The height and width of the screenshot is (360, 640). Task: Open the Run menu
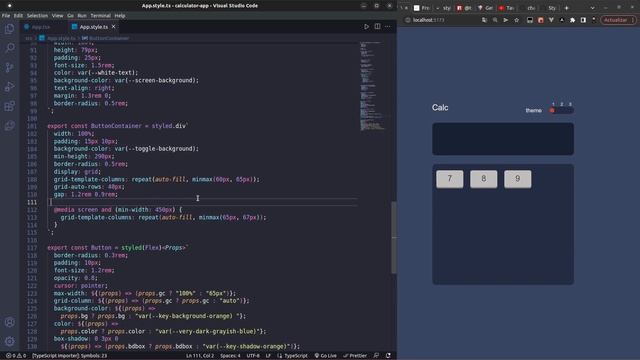pyautogui.click(x=82, y=16)
